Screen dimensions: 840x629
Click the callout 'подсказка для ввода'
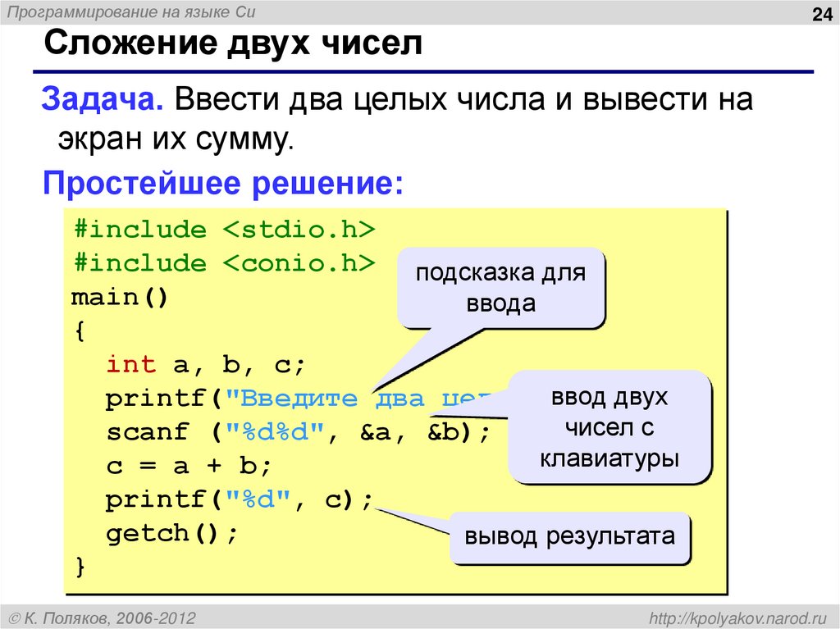(x=501, y=288)
